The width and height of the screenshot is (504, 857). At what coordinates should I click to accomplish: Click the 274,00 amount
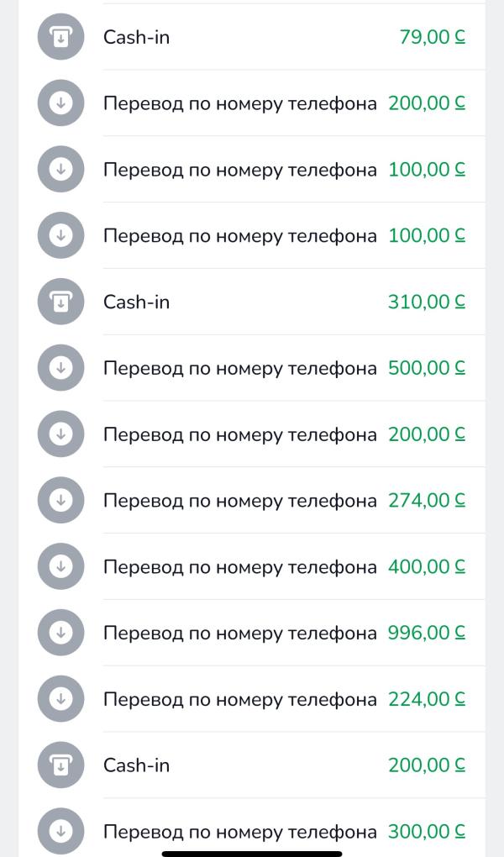426,500
